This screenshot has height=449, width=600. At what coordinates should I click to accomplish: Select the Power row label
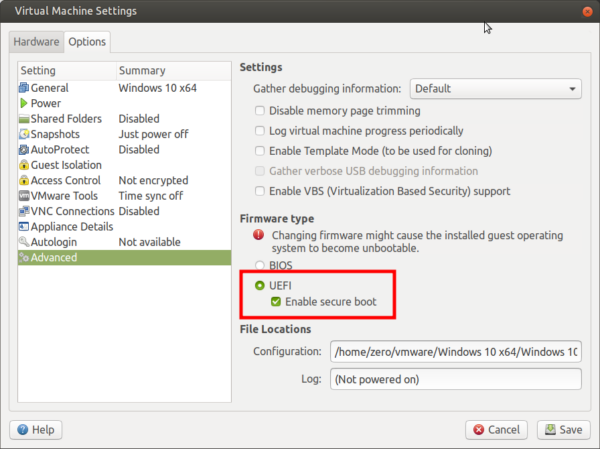point(46,103)
